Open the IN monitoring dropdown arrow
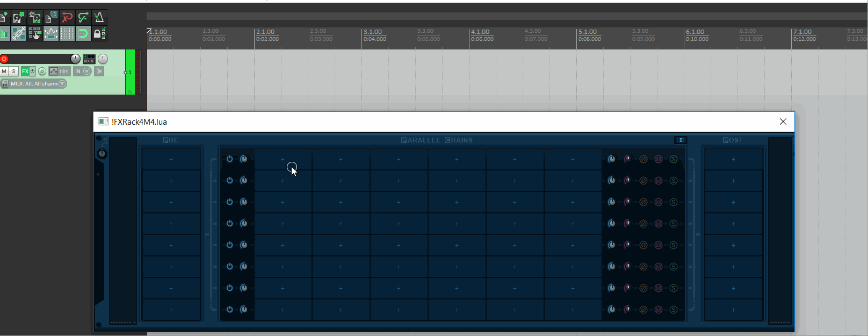The width and height of the screenshot is (868, 336). tap(87, 71)
